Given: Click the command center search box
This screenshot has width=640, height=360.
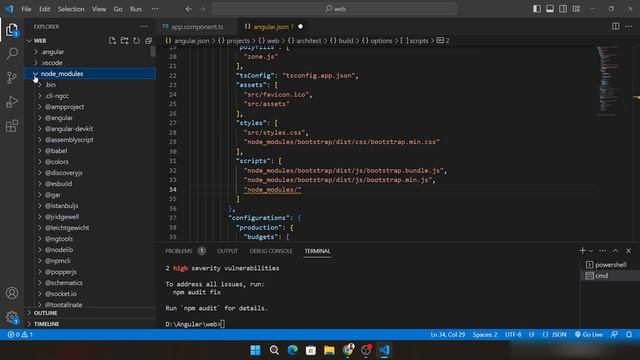Looking at the screenshot, I should [x=334, y=9].
